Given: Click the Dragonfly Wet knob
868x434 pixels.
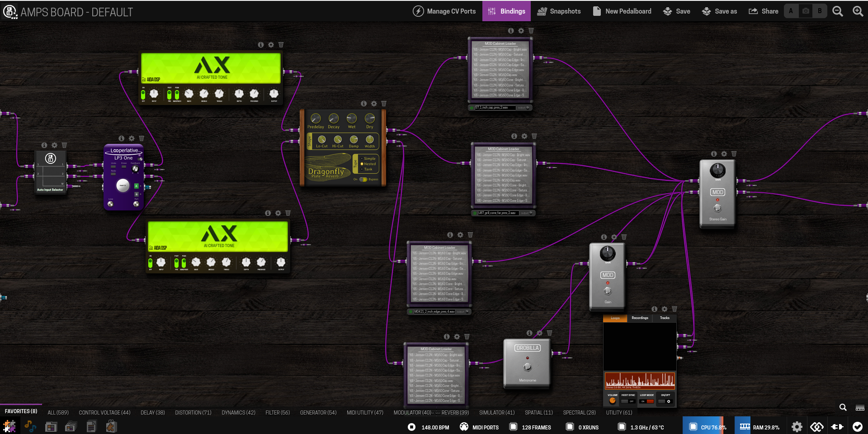Looking at the screenshot, I should tap(352, 119).
